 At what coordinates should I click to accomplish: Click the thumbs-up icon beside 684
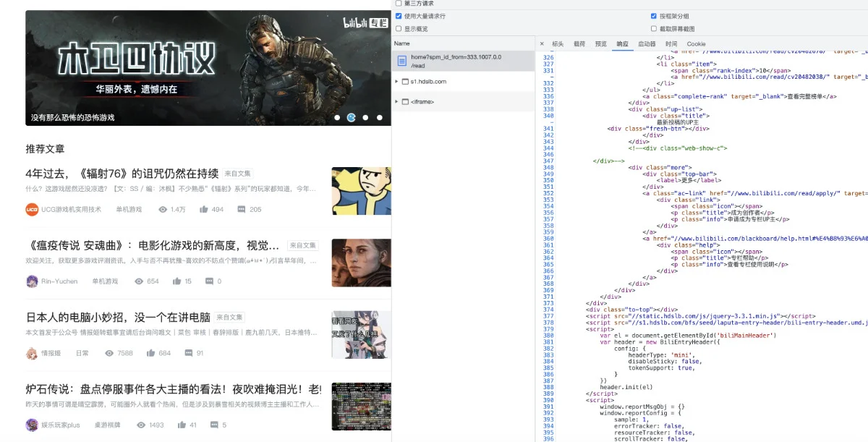(x=150, y=353)
